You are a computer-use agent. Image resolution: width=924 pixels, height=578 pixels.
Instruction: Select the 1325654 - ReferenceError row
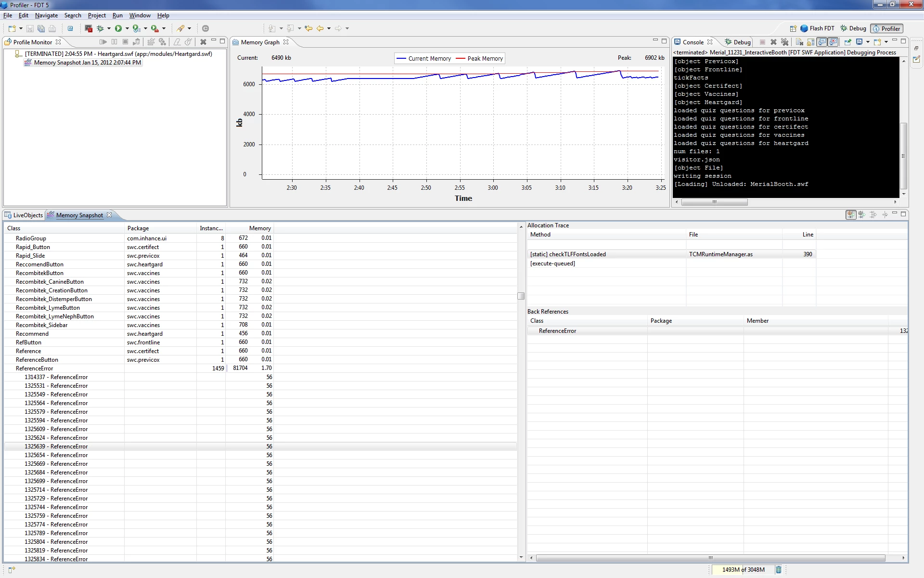(x=56, y=455)
